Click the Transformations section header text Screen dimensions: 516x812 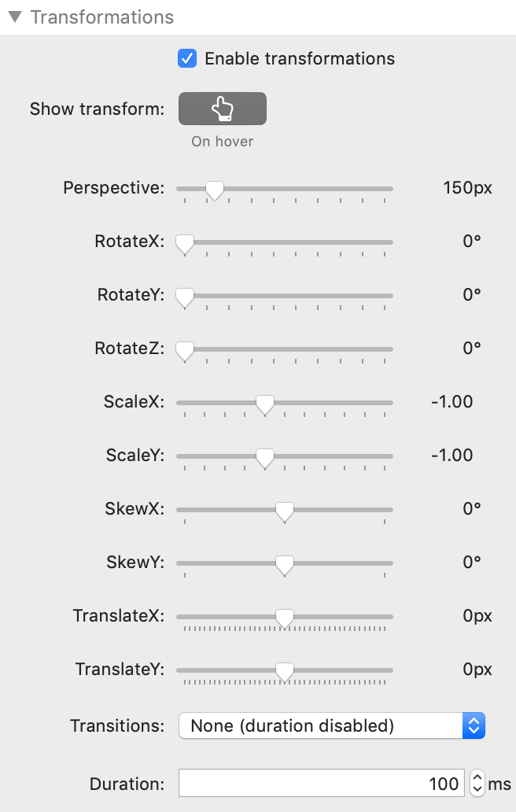coord(102,17)
